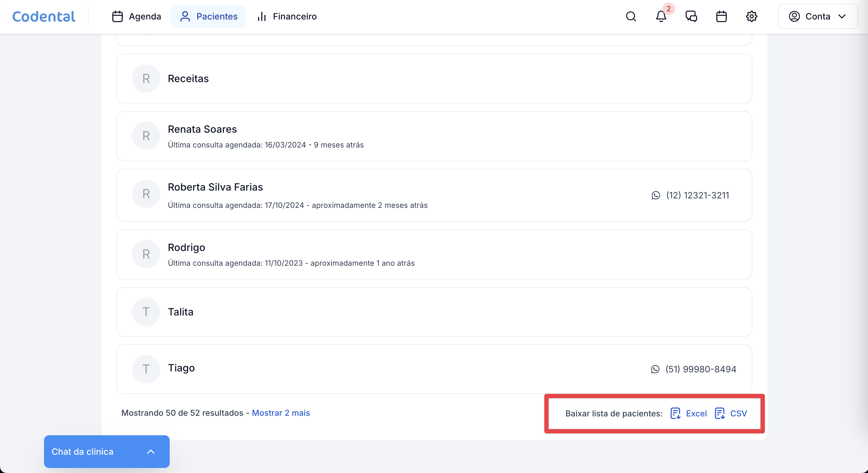Click Mostrar 2 mais link

pyautogui.click(x=281, y=413)
